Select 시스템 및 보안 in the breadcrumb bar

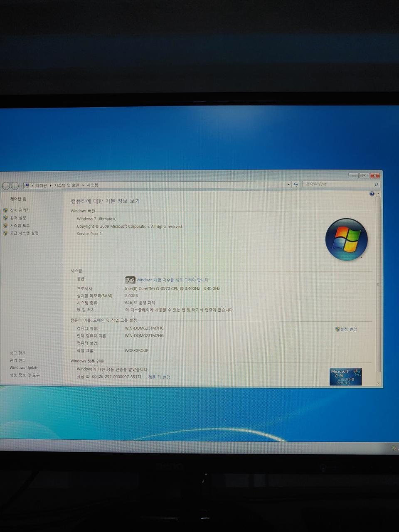click(67, 185)
